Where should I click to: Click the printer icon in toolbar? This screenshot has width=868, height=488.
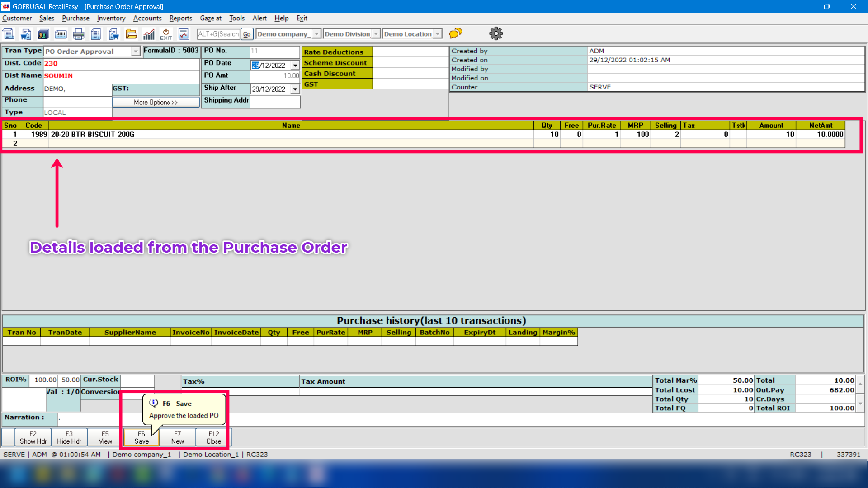[x=78, y=34]
